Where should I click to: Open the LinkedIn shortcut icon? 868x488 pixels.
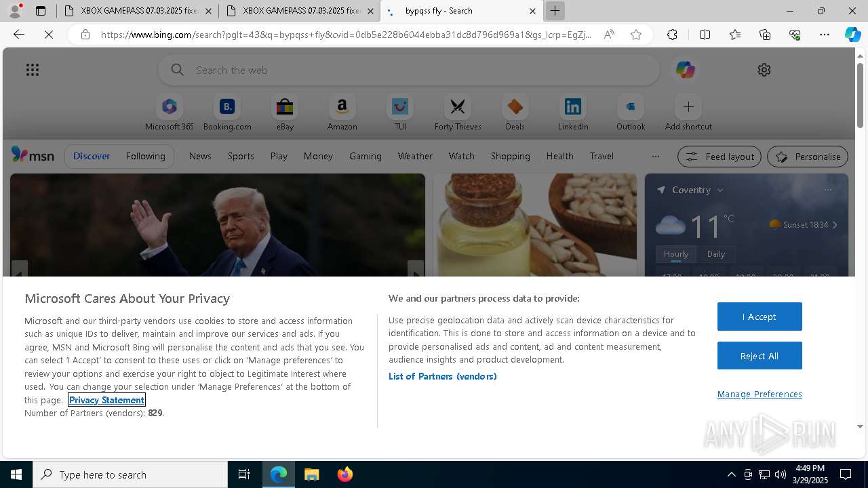coord(573,107)
